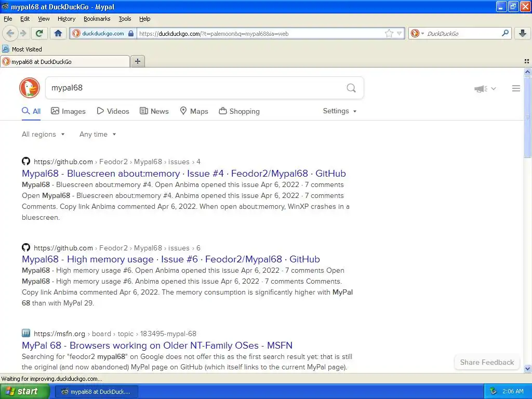Bookmark this page with the star
The image size is (532, 399).
click(x=389, y=33)
